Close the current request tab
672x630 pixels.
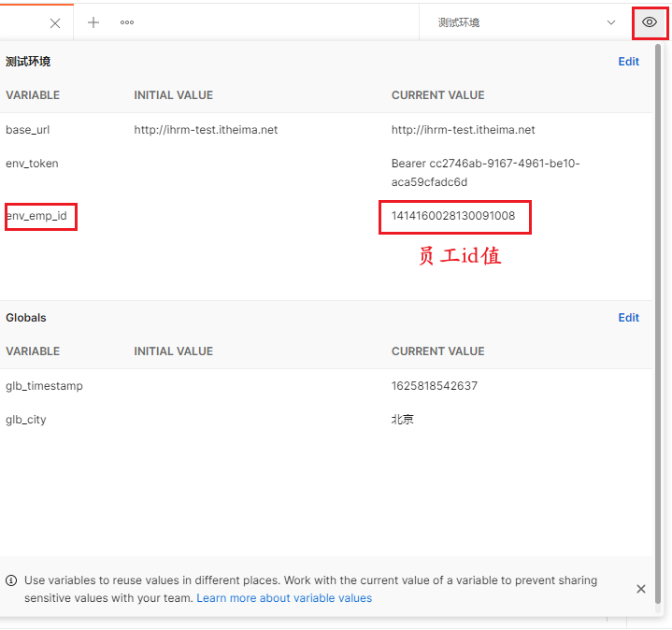[x=55, y=23]
